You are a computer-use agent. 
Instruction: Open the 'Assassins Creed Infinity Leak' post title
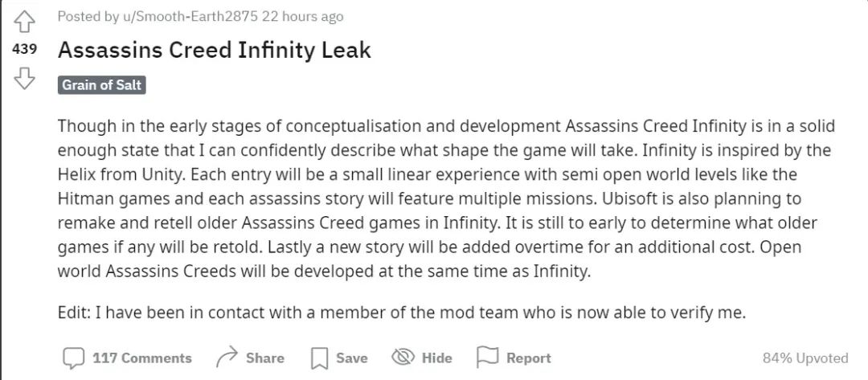point(215,50)
